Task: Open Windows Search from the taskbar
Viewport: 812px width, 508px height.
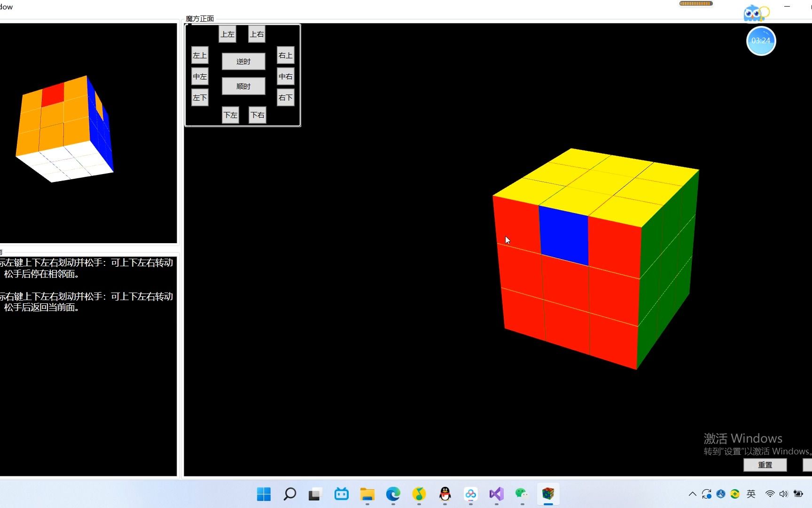Action: click(x=289, y=494)
